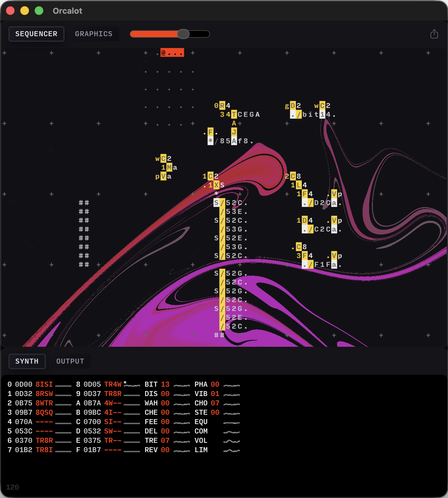Viewport: 448px width, 498px height.
Task: Click the green zoom window button
Action: 39,11
